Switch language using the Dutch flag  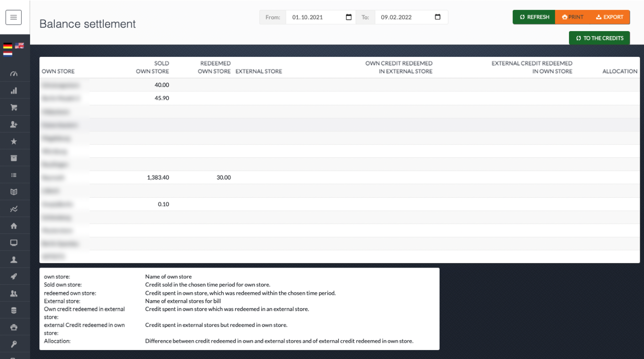(x=7, y=53)
